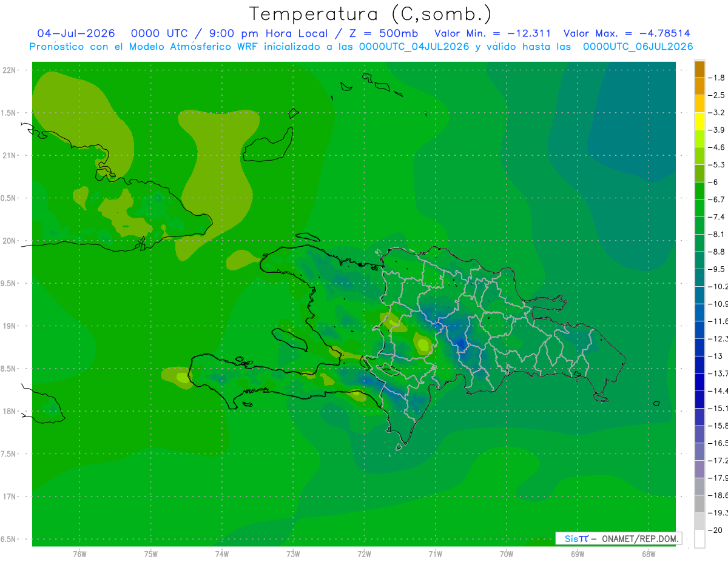This screenshot has width=728, height=562.
Task: Click the '-6.7' color bar label
Action: [x=716, y=199]
